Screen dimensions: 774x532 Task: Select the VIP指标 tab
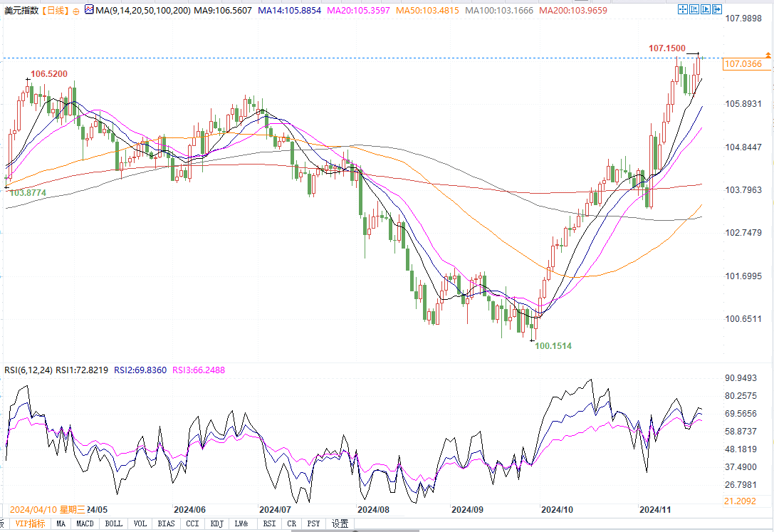click(30, 523)
